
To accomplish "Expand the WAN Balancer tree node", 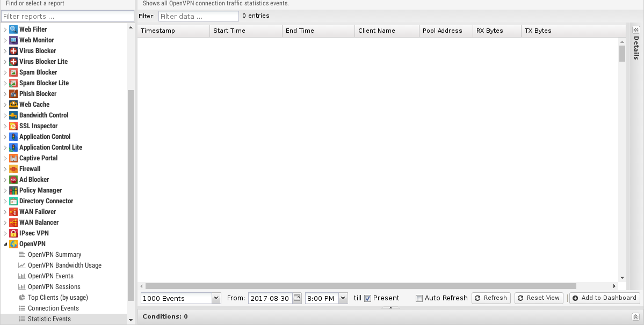I will click(5, 223).
